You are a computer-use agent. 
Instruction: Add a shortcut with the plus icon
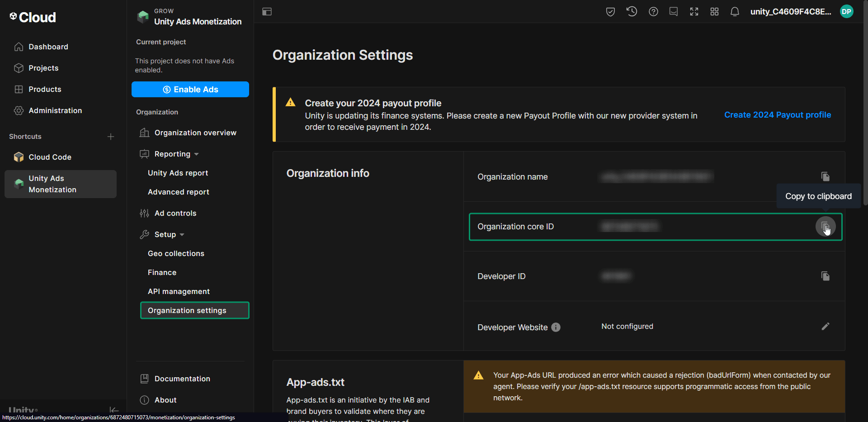tap(111, 136)
